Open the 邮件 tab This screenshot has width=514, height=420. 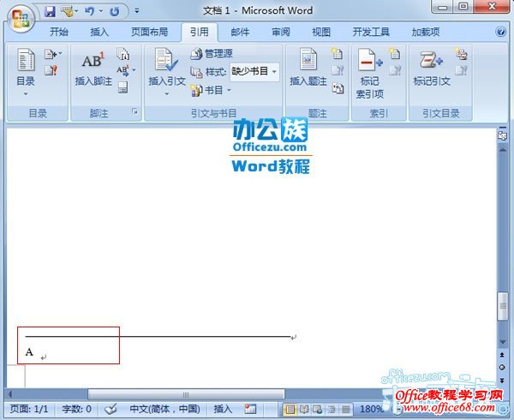240,32
